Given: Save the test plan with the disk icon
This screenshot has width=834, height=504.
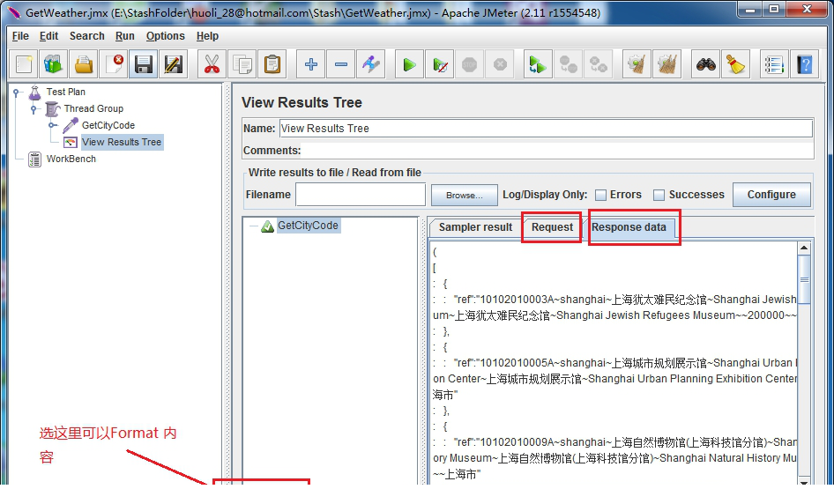Looking at the screenshot, I should pos(144,65).
